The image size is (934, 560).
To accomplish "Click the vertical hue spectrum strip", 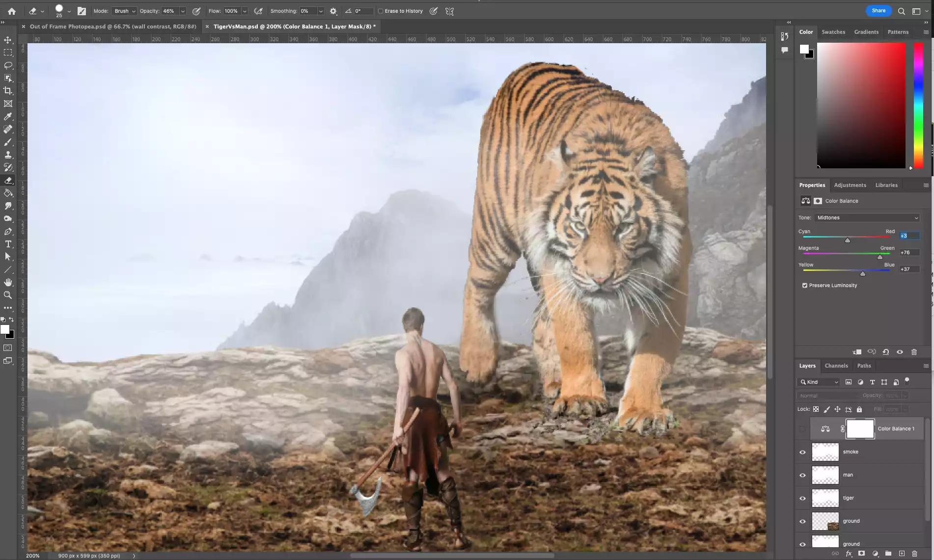I will (918, 106).
